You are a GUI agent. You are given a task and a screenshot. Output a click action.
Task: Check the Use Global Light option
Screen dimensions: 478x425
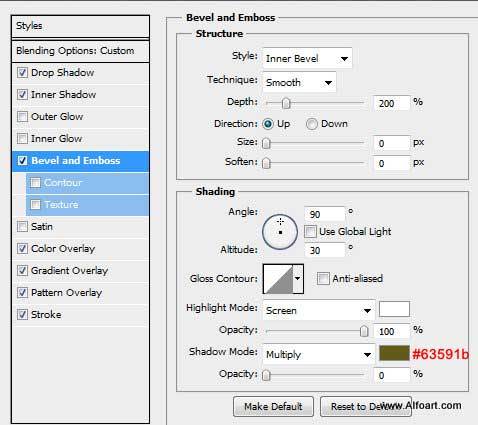click(310, 232)
